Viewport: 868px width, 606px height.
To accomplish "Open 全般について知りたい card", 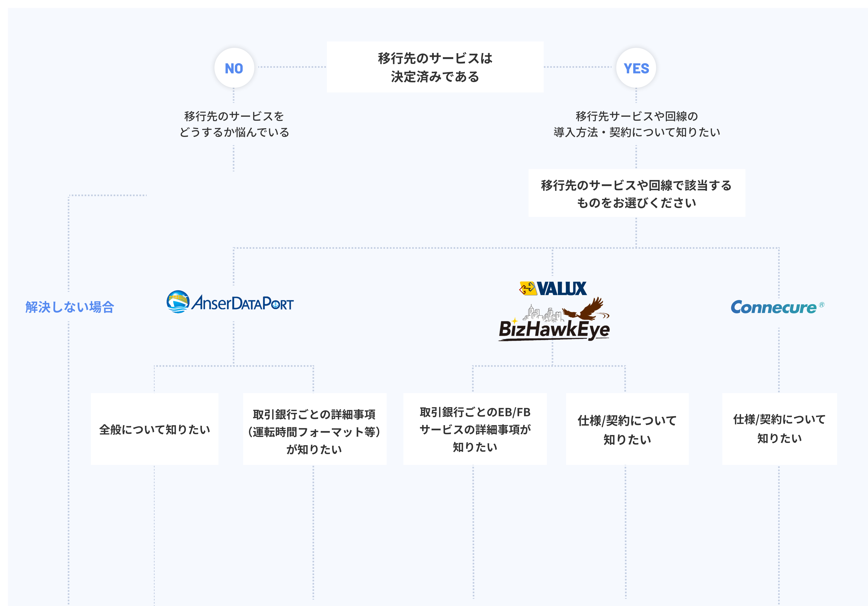I will click(x=154, y=429).
